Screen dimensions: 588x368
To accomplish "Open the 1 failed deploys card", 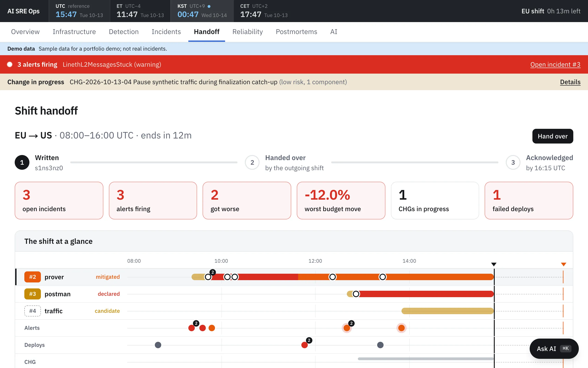I will (x=529, y=201).
